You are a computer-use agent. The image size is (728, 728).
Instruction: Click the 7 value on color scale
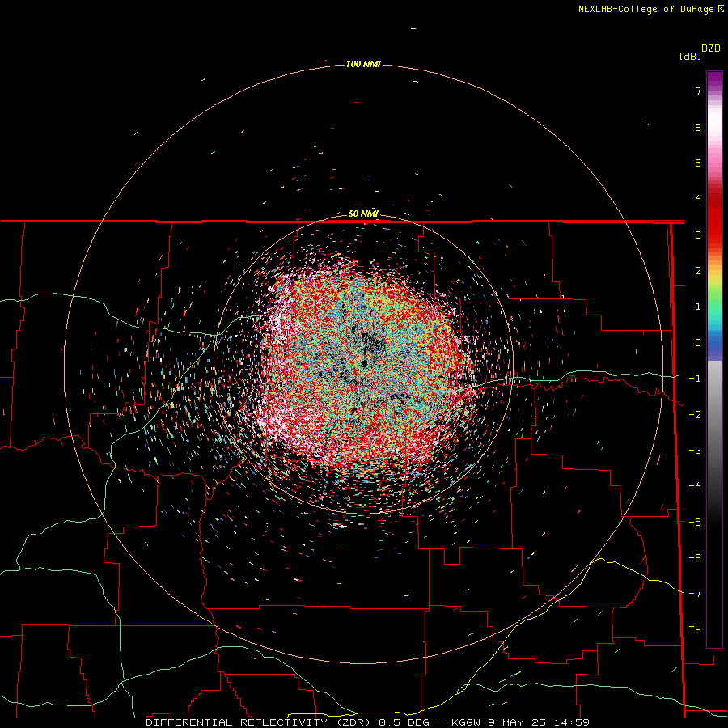click(698, 91)
